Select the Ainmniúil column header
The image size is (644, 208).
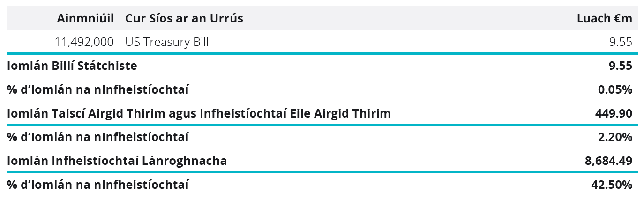coord(85,18)
